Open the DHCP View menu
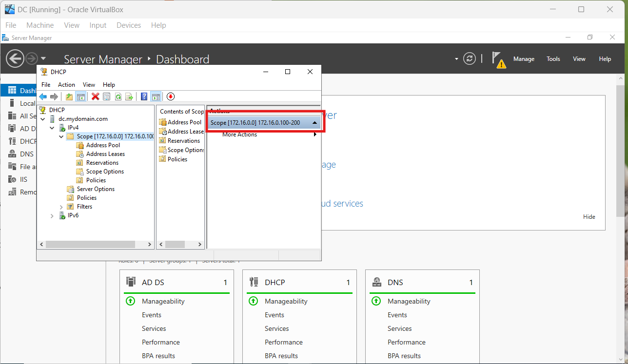This screenshot has width=628, height=364. 89,85
